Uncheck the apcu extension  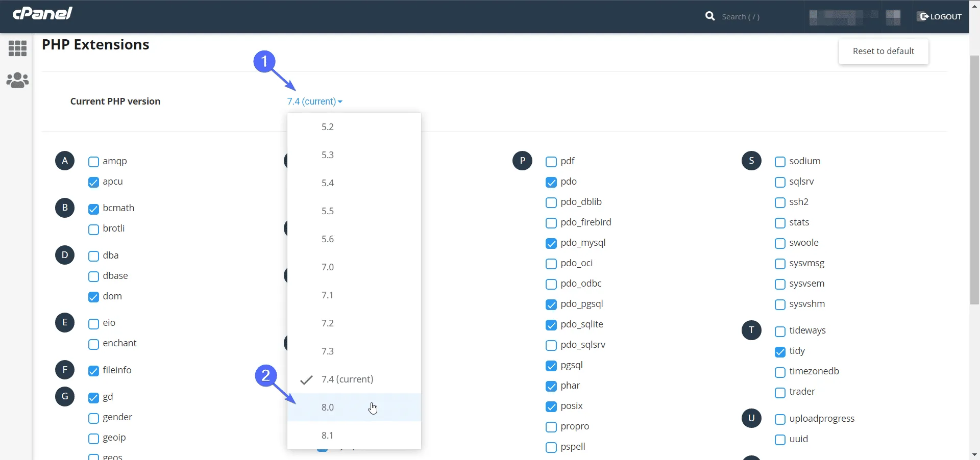click(93, 182)
